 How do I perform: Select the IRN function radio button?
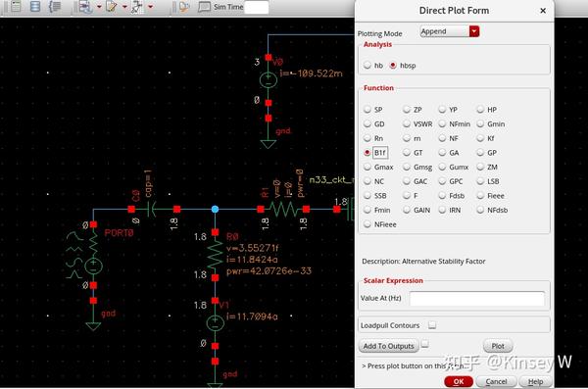(442, 210)
